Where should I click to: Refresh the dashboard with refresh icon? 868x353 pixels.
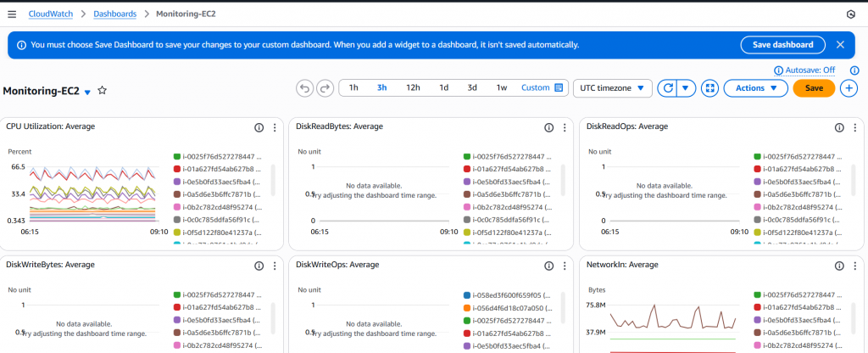(x=668, y=88)
